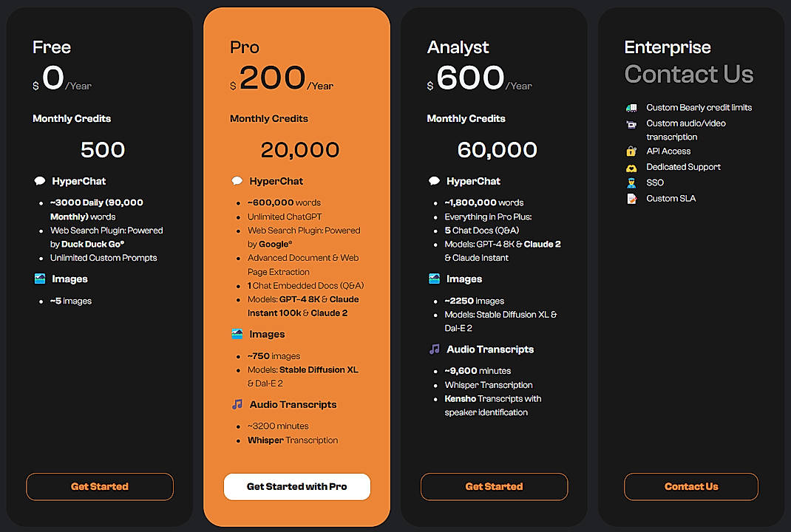Click the Images icon in the Pro column
Image resolution: width=791 pixels, height=532 pixels.
238,334
